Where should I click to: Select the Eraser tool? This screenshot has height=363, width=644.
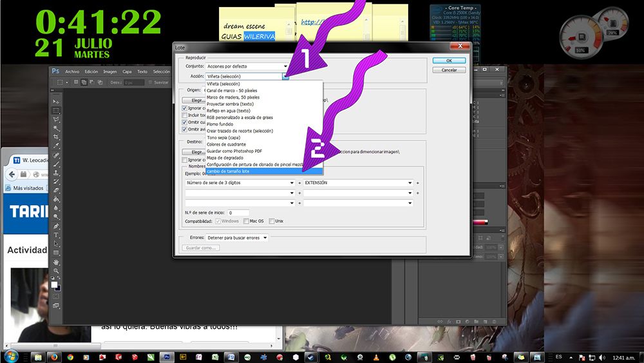[x=56, y=190]
